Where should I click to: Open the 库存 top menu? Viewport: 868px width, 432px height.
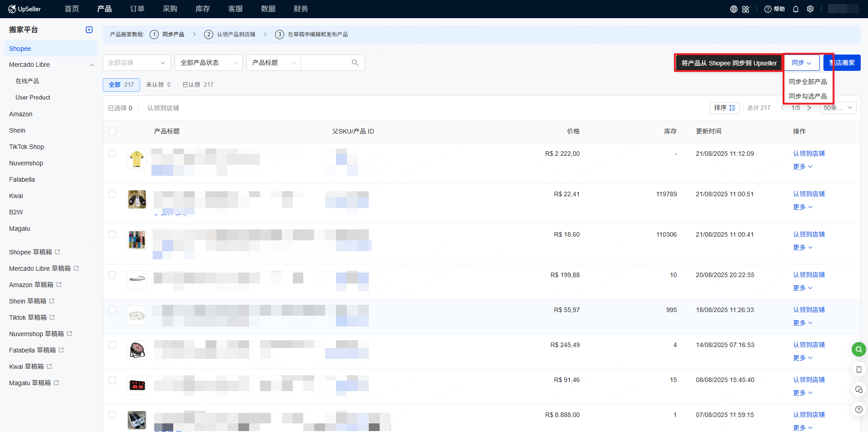(203, 9)
